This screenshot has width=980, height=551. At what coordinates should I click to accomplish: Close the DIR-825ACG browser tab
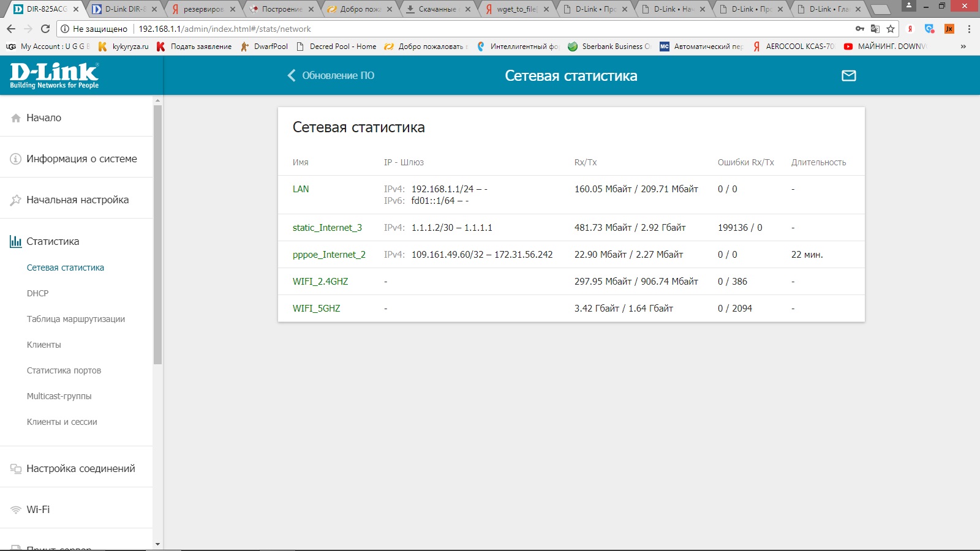(x=76, y=9)
